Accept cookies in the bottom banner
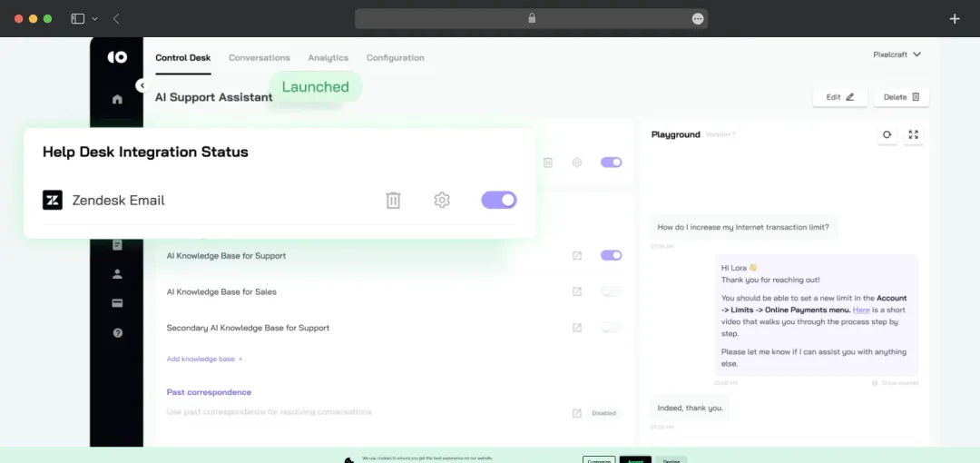980x463 pixels. tap(635, 460)
